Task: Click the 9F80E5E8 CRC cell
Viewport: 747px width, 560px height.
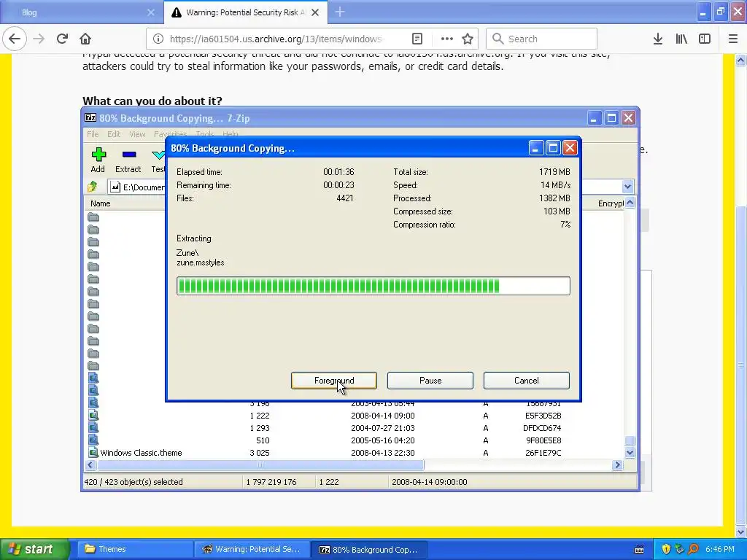Action: (x=543, y=440)
